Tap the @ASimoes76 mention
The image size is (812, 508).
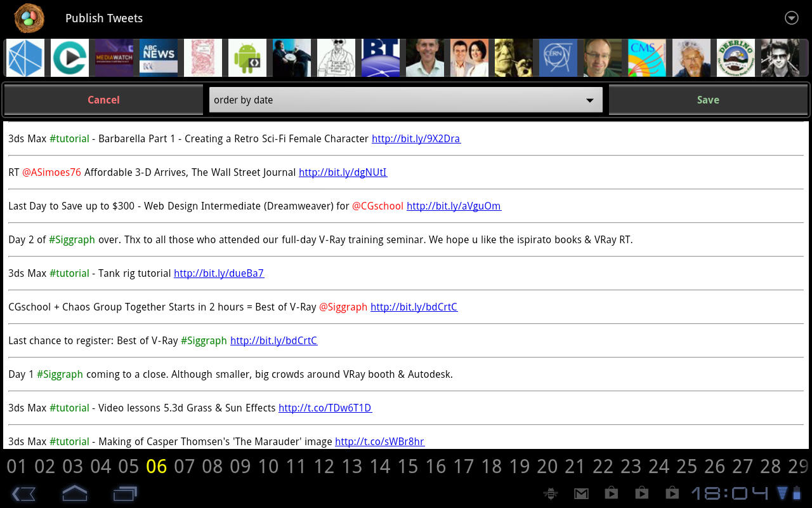52,172
